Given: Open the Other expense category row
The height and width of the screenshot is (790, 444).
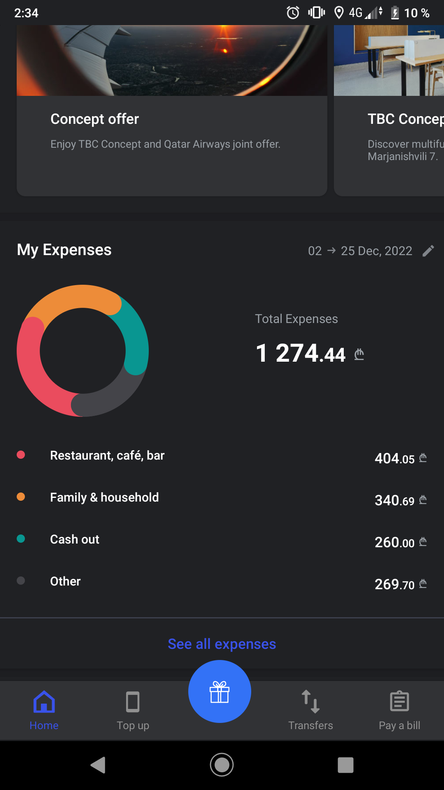Looking at the screenshot, I should click(222, 582).
